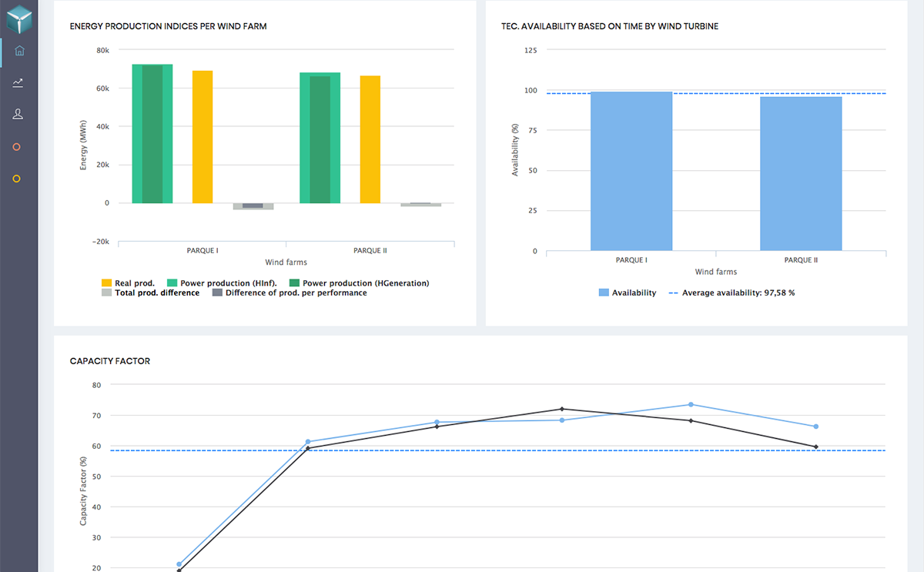Image resolution: width=924 pixels, height=572 pixels.
Task: Click PARQUE I availability blue bar
Action: click(x=631, y=171)
